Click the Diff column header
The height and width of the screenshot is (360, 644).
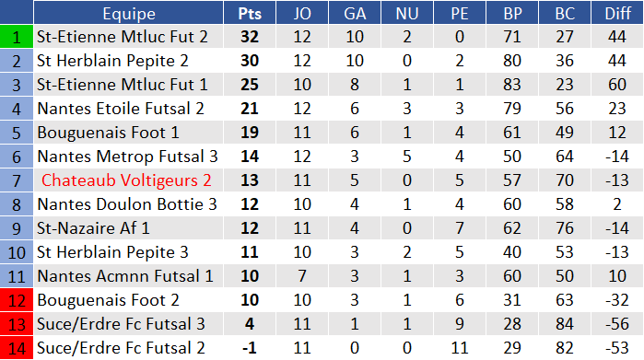(x=617, y=13)
